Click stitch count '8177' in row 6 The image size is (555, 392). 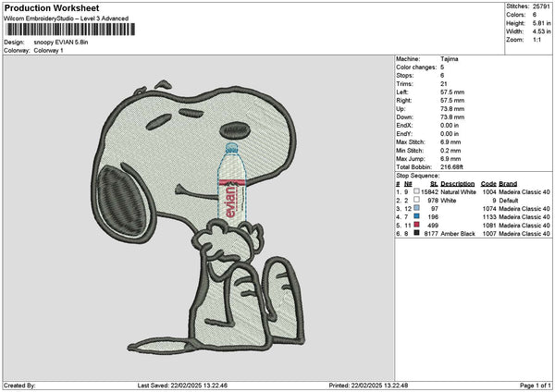[x=431, y=234]
